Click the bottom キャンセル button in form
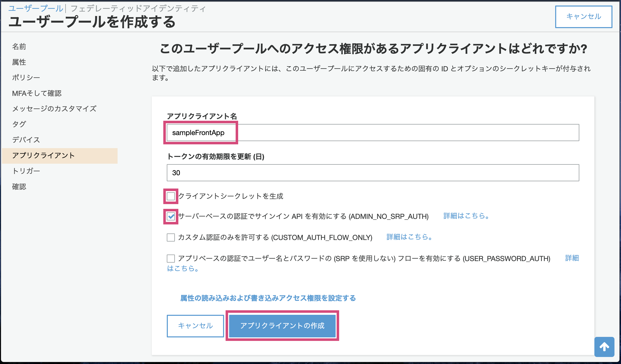 [x=195, y=326]
